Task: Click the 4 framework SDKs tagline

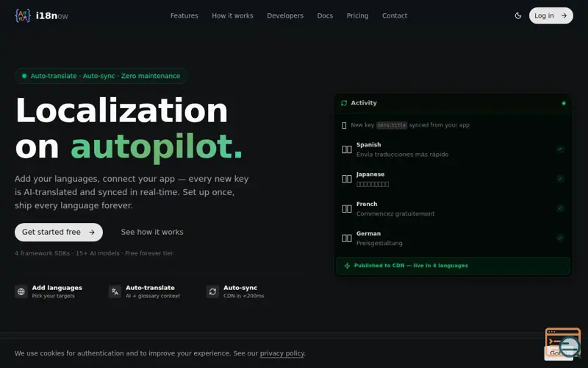Action: 94,253
